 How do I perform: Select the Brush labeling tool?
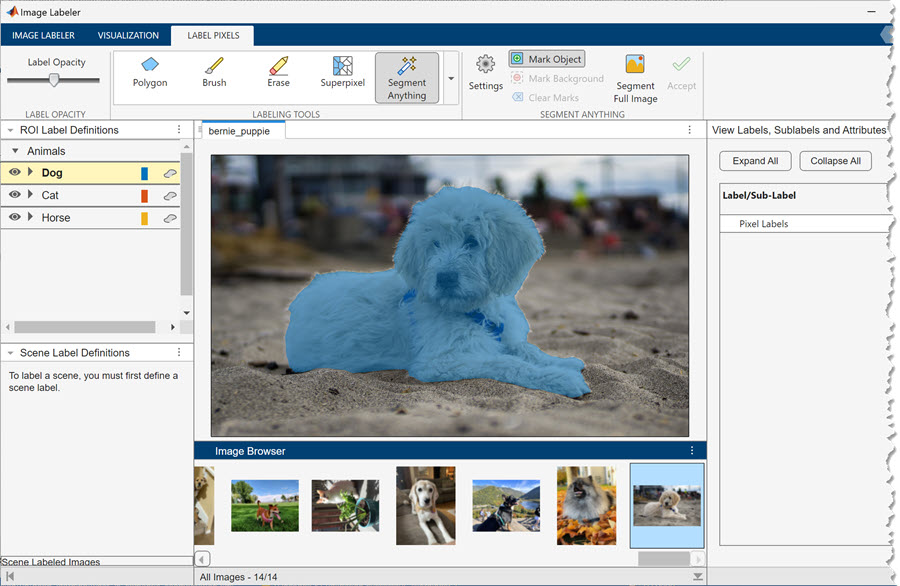214,72
